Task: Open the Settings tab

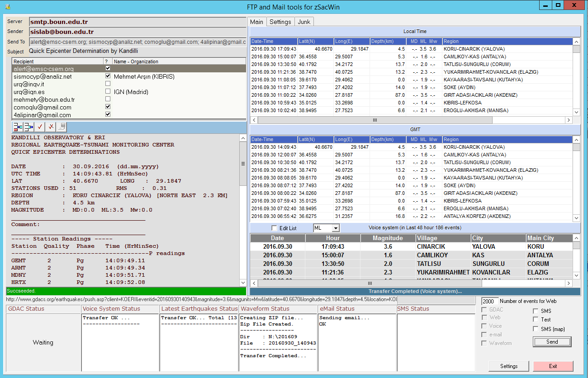Action: (280, 22)
